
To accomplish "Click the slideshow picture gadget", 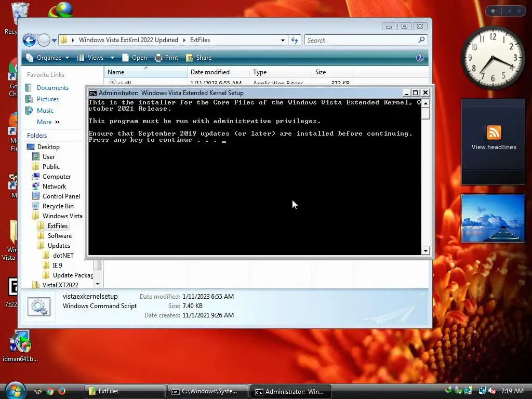I will [493, 218].
